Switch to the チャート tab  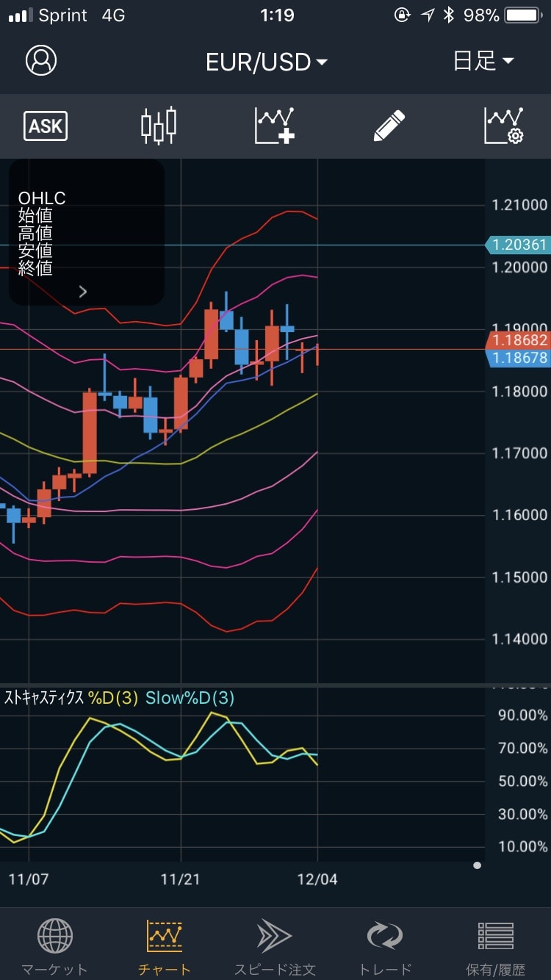(x=165, y=947)
